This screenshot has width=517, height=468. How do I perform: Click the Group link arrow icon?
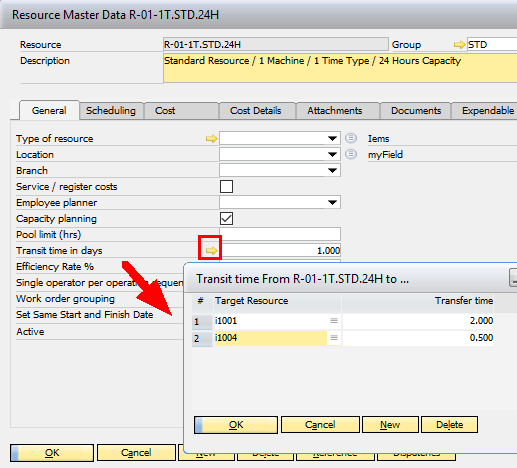click(x=460, y=45)
